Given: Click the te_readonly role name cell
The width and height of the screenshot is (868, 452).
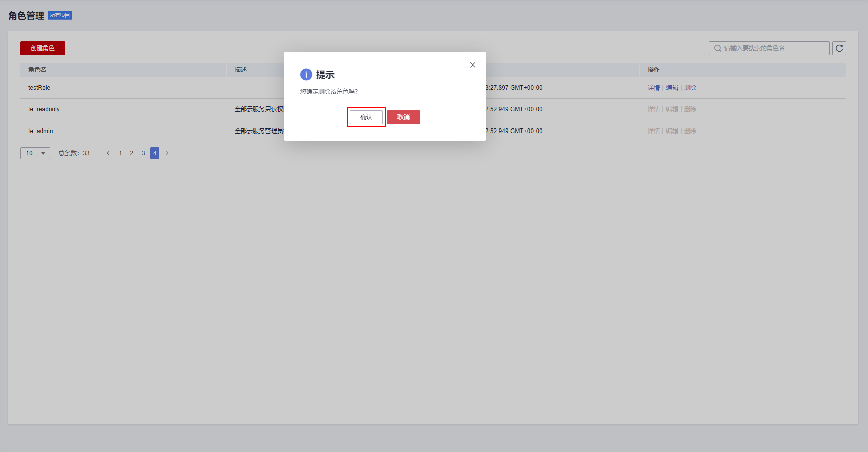Looking at the screenshot, I should (44, 109).
